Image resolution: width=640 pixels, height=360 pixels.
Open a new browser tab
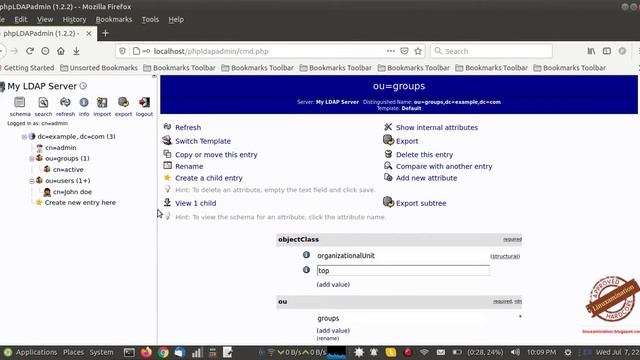click(x=105, y=33)
